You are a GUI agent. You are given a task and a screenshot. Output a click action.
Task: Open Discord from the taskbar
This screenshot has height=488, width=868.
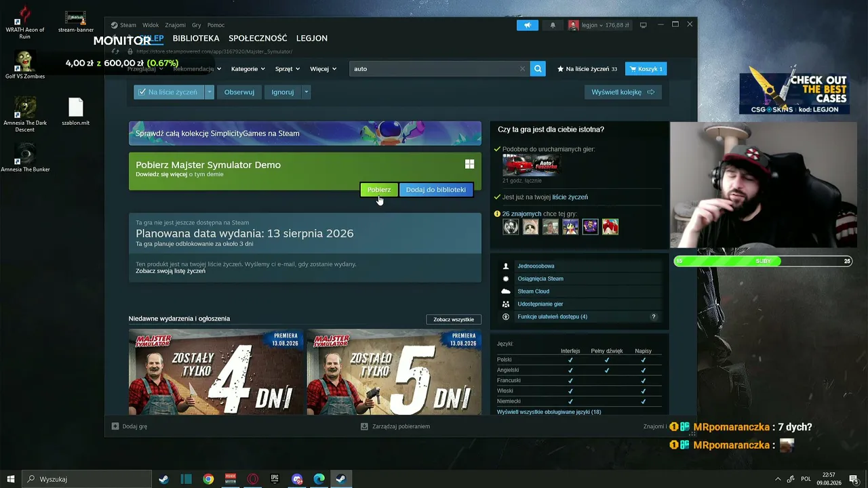click(x=297, y=479)
